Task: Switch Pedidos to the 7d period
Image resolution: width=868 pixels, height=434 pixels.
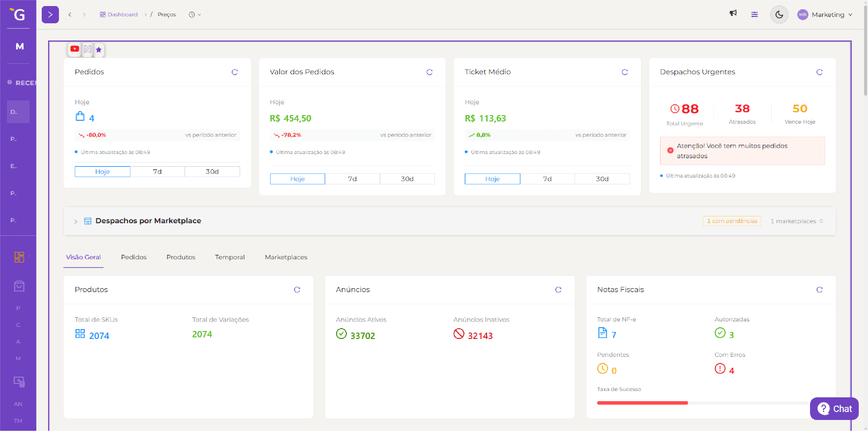Action: [x=157, y=171]
